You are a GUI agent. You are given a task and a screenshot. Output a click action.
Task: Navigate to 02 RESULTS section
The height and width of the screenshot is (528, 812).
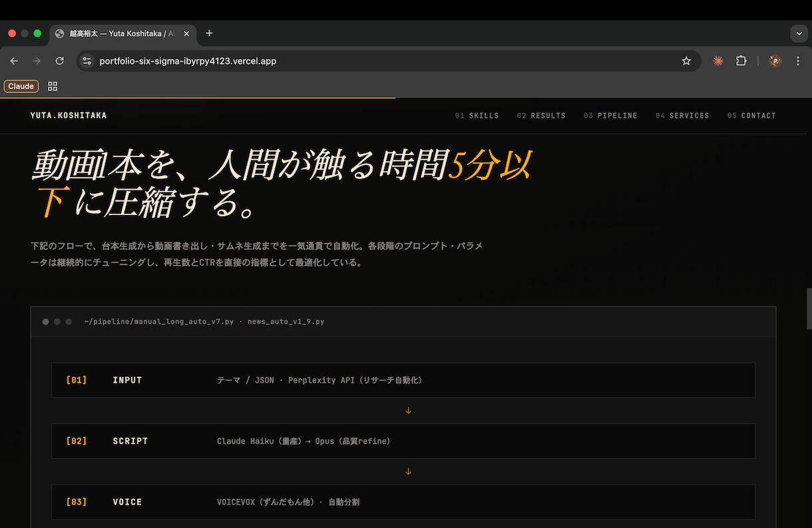(x=541, y=115)
